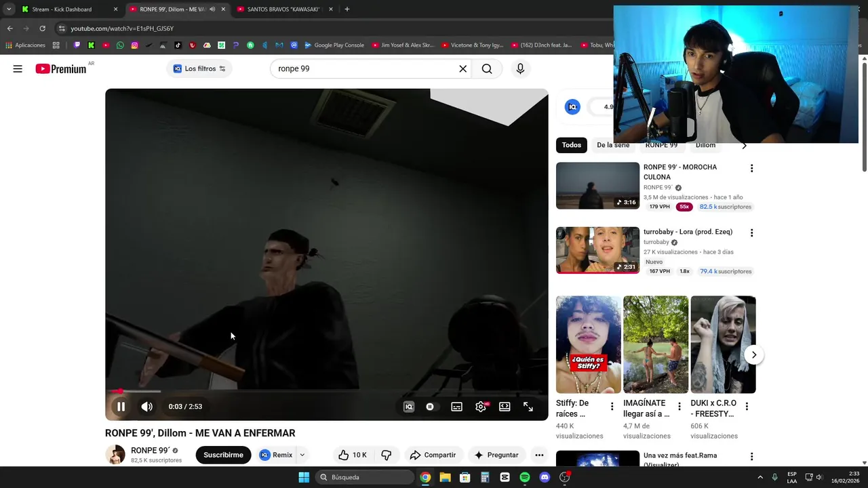The width and height of the screenshot is (868, 488).
Task: Run the search with magnifier button
Action: click(x=487, y=68)
